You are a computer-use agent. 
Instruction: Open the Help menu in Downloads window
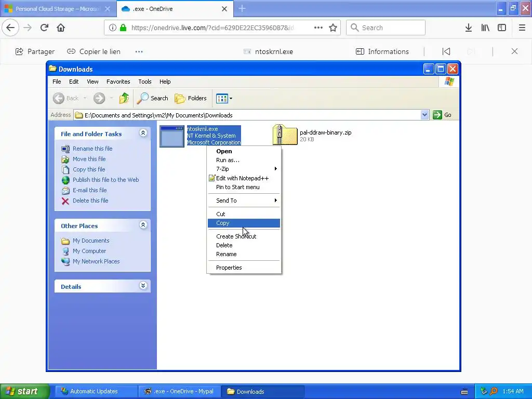[165, 82]
